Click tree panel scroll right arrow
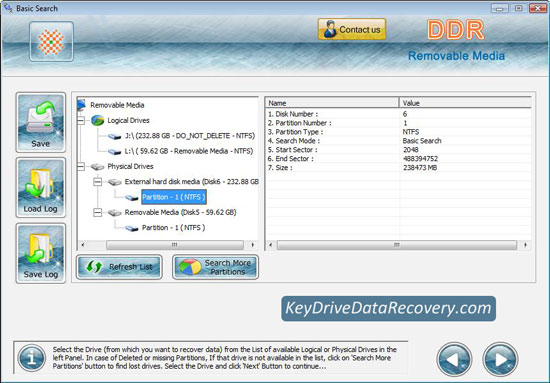The image size is (550, 383). pos(253,245)
